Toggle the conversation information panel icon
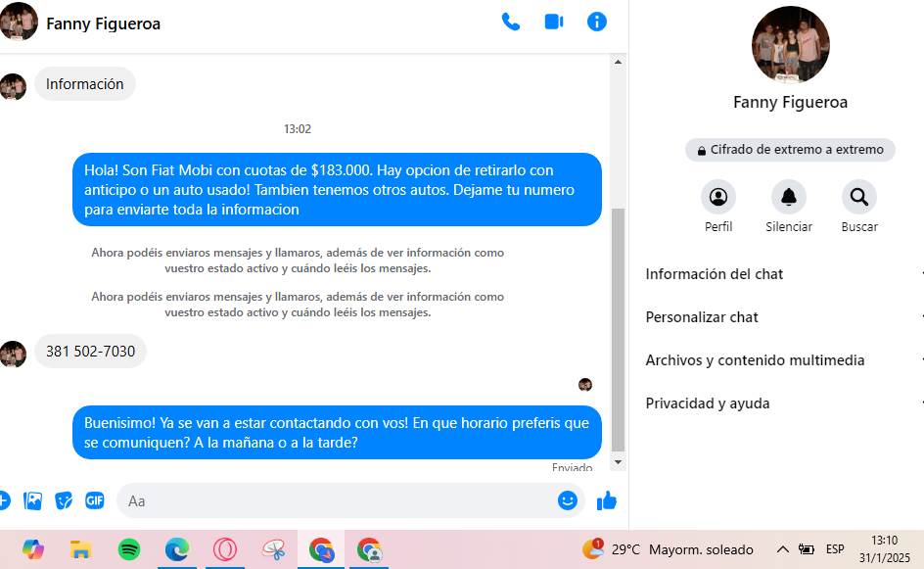This screenshot has width=924, height=569. [597, 22]
